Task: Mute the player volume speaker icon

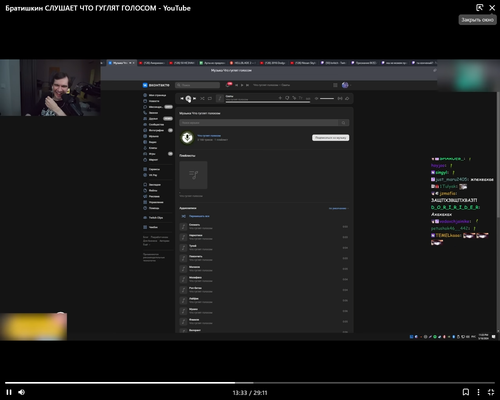Action: click(x=22, y=392)
